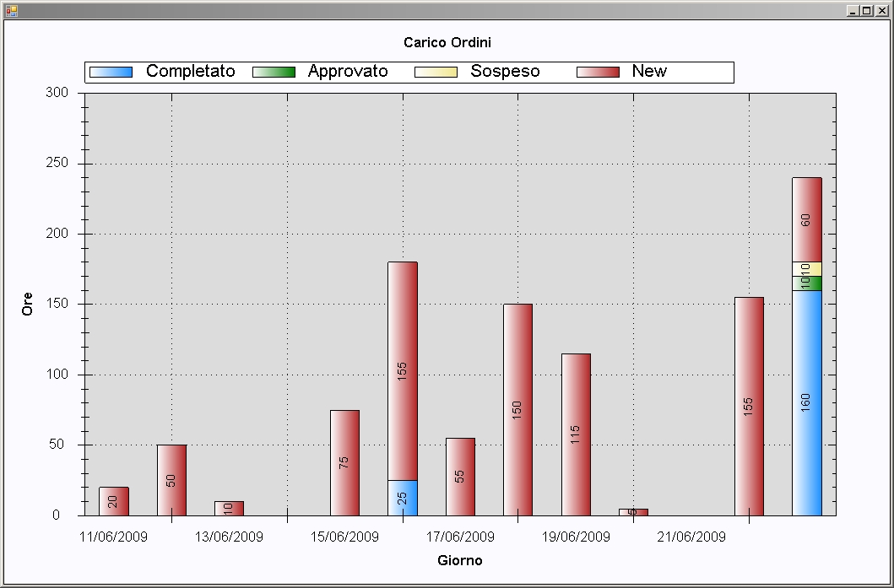Select the red bar labeled 75
Viewport: 894px width, 588px height.
pos(345,462)
